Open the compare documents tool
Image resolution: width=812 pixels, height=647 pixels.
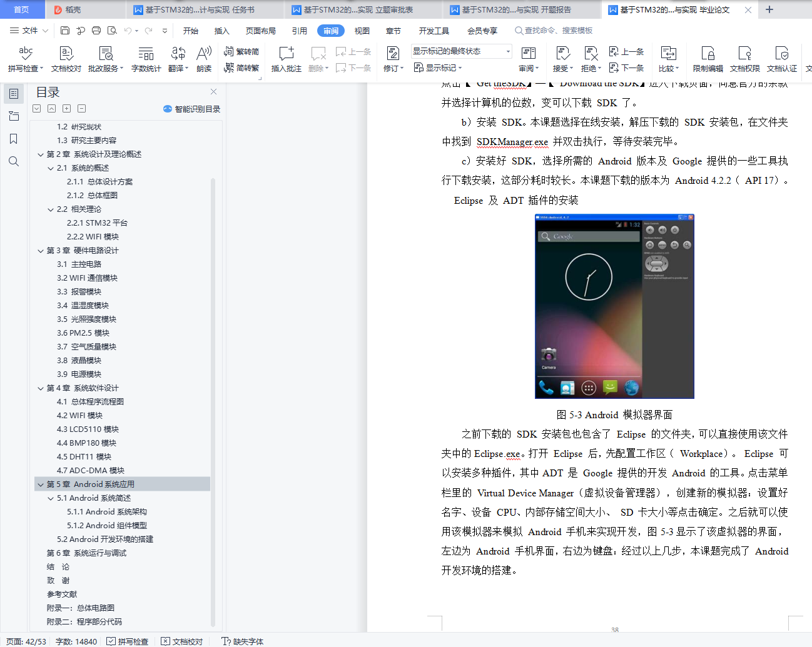pos(669,59)
